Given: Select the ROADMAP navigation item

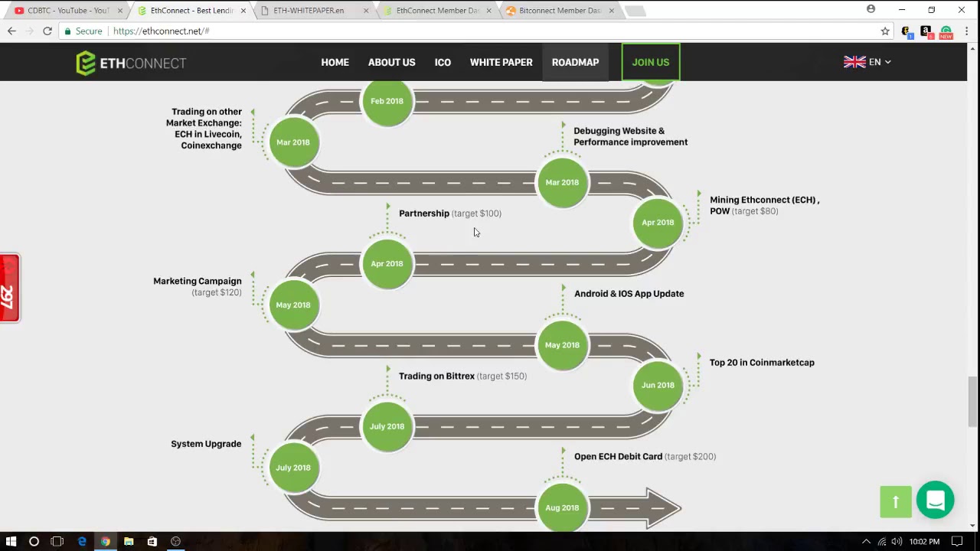Looking at the screenshot, I should [575, 62].
